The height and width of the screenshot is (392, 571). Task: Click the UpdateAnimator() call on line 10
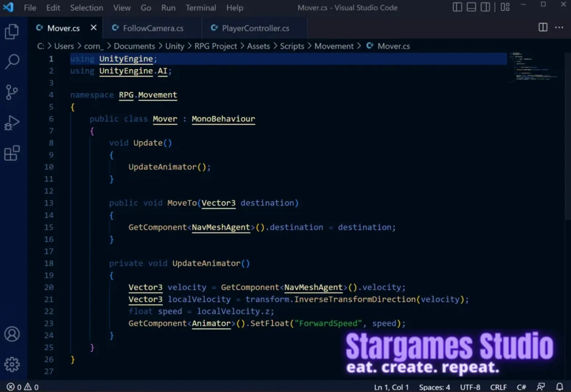(x=169, y=167)
